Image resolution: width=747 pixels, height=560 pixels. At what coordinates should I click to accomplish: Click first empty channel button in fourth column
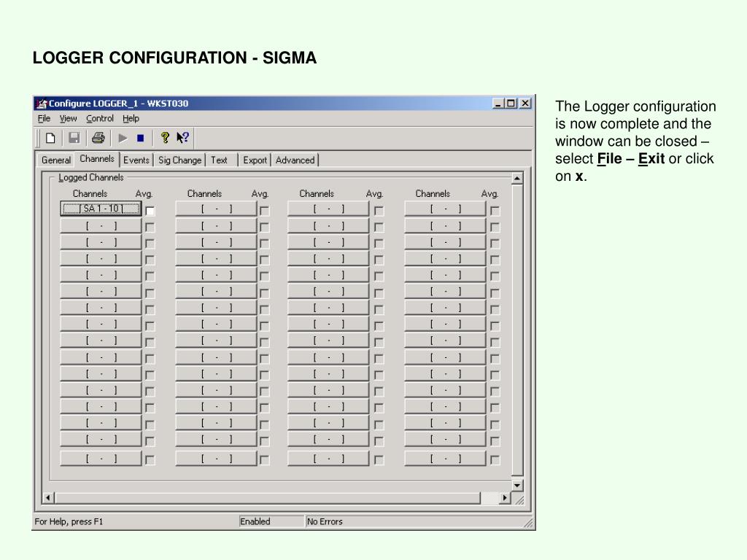446,209
